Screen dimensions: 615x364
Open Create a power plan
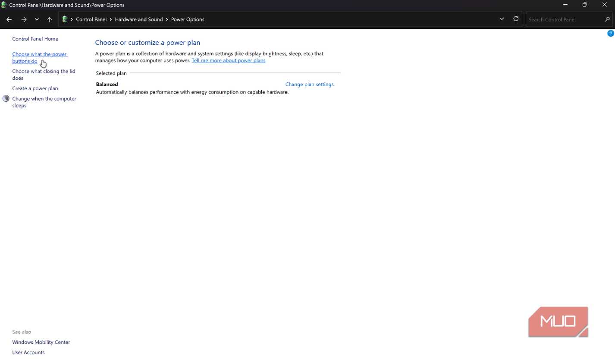coord(35,88)
